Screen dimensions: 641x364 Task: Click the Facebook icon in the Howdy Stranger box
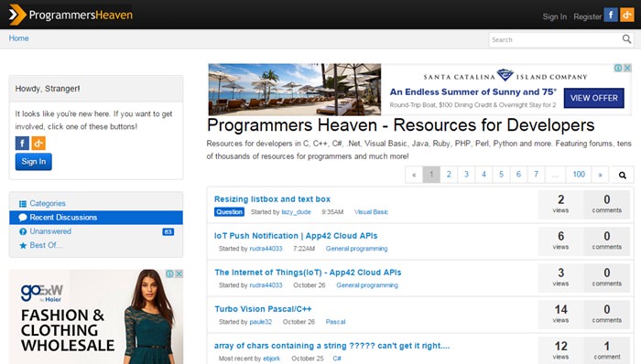[22, 144]
